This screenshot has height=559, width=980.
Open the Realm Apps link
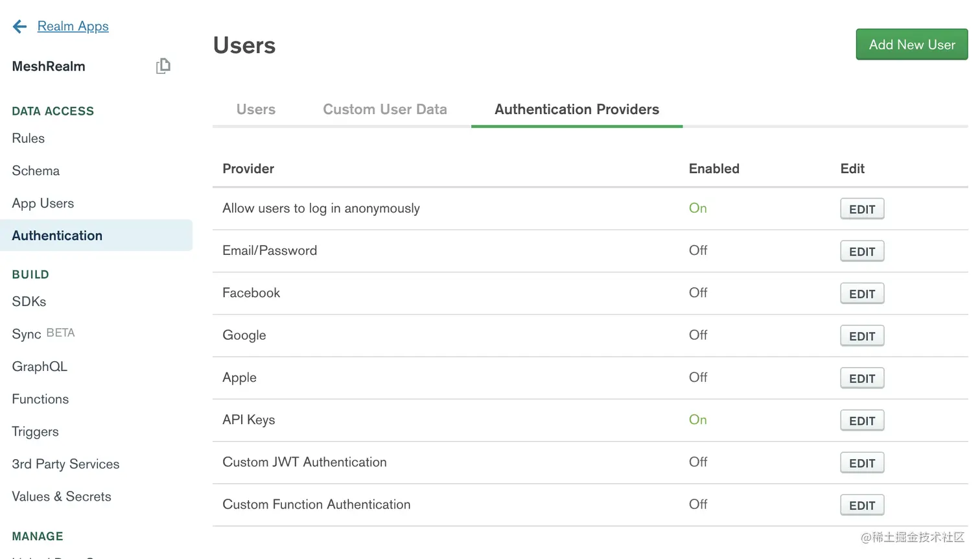coord(73,27)
